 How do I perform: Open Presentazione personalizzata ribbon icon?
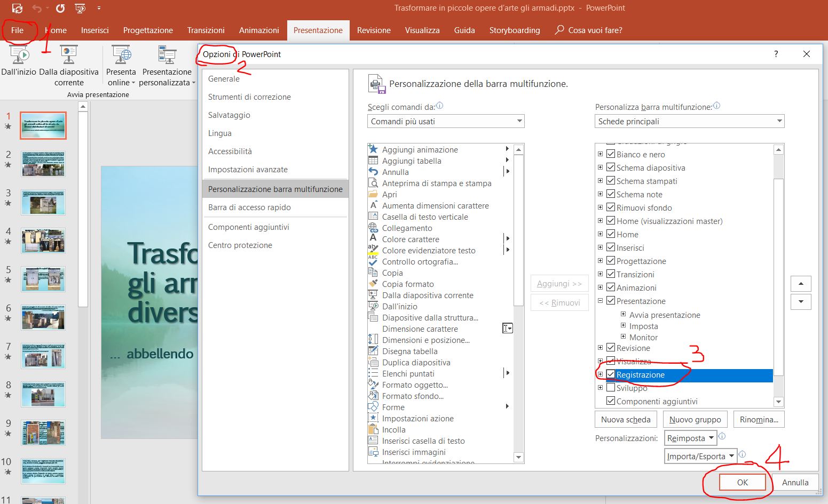167,55
